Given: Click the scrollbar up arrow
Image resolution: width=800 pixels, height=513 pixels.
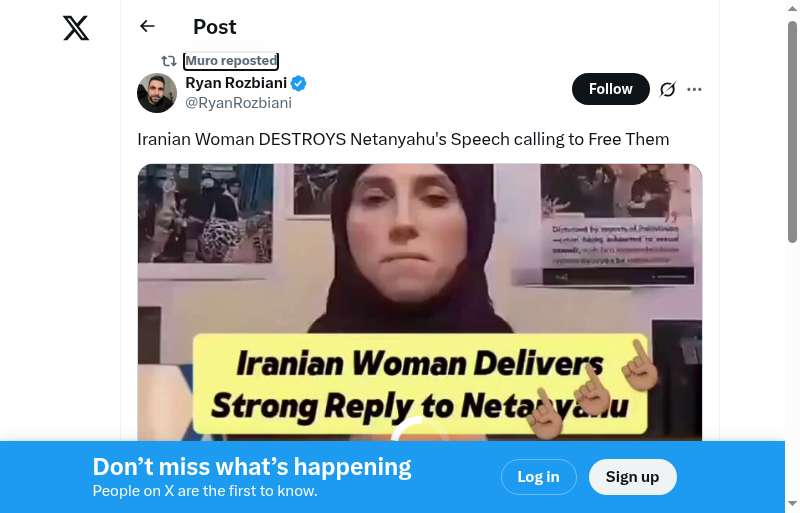Looking at the screenshot, I should click(792, 8).
